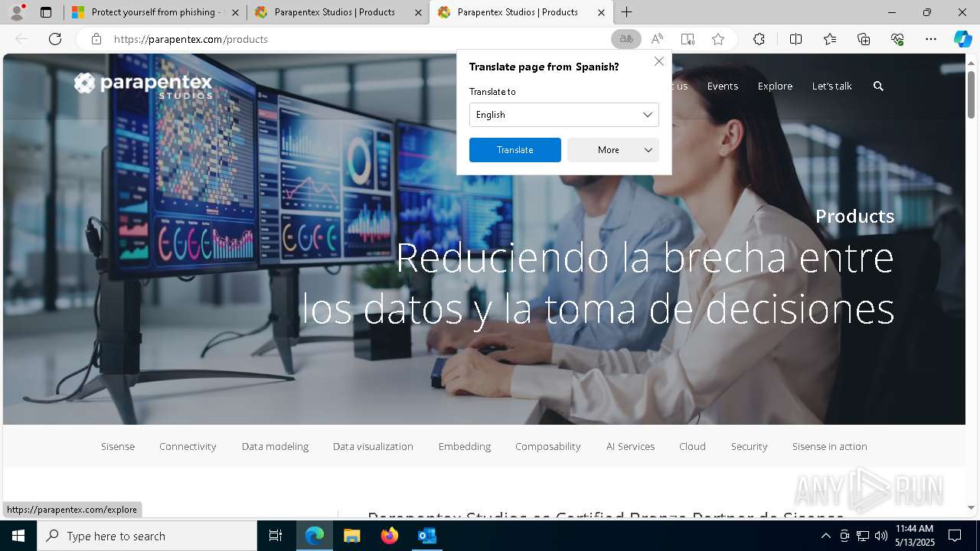980x551 pixels.
Task: Click the address bar URL field
Action: coord(356,39)
